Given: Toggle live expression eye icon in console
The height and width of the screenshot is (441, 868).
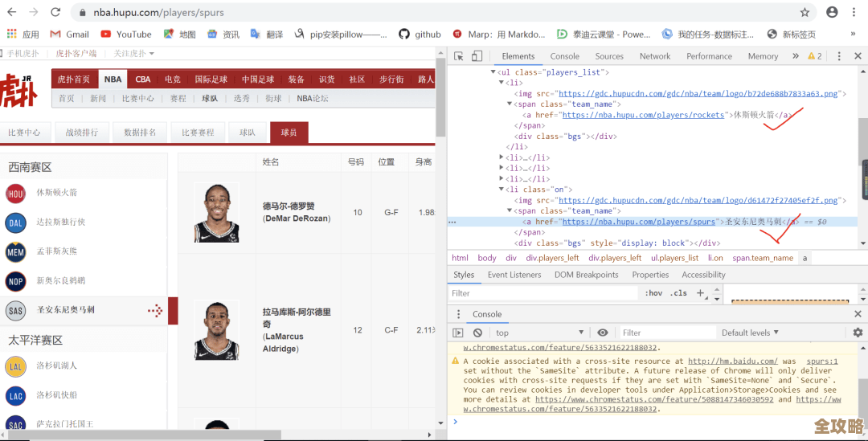Looking at the screenshot, I should click(602, 333).
